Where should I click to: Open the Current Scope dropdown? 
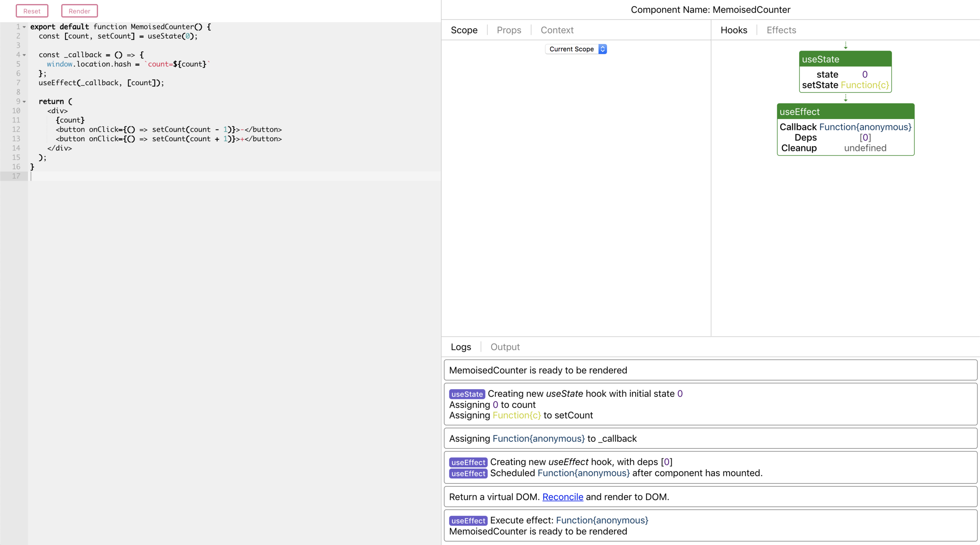click(576, 49)
